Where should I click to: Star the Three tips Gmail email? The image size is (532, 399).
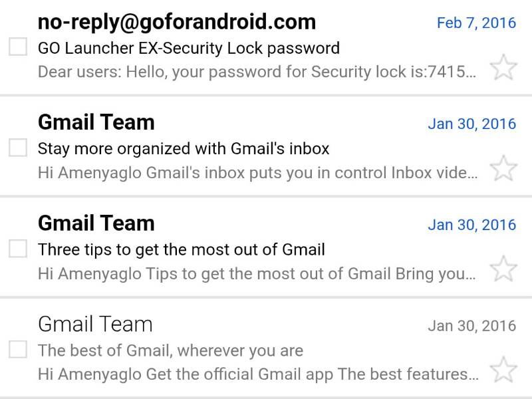[503, 269]
